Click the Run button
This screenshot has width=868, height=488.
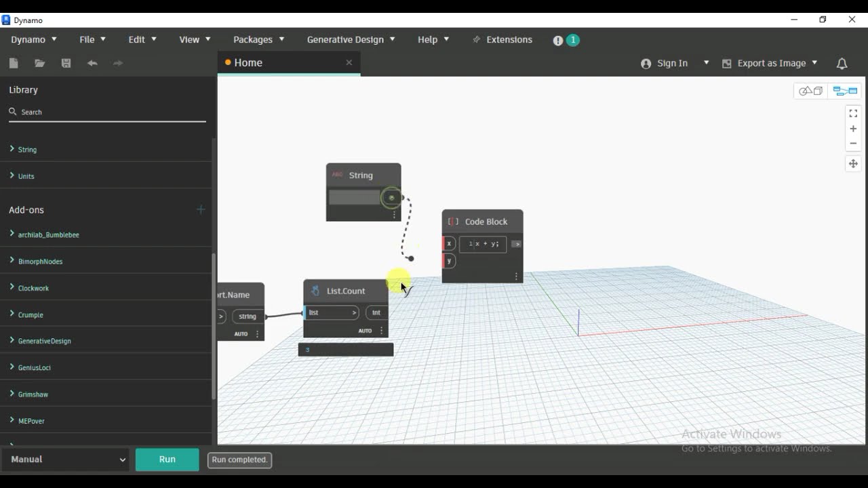167,460
